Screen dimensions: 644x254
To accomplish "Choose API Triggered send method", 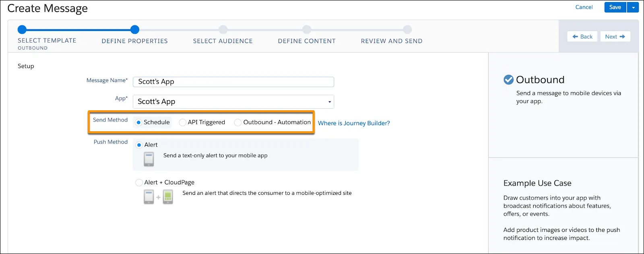I will [183, 122].
